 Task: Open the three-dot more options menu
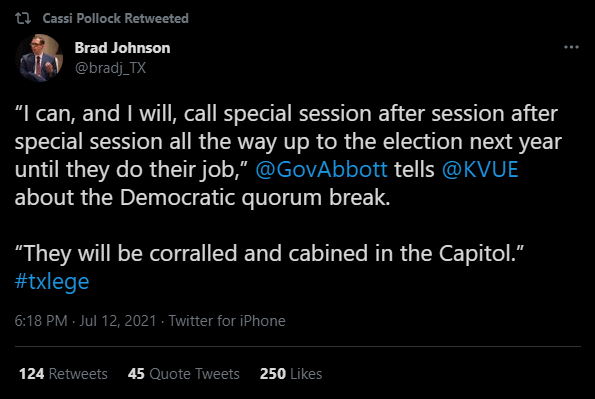(571, 47)
